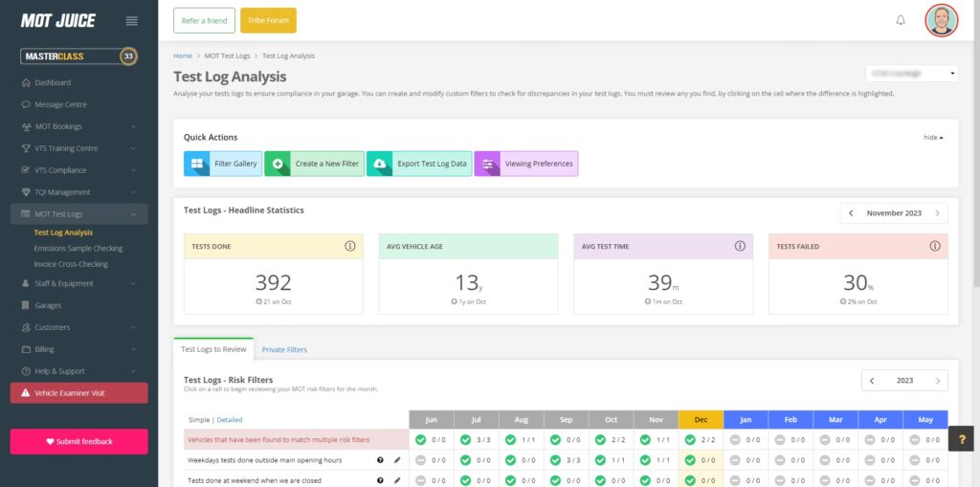
Task: Click the Create a New Filter button
Action: [x=313, y=164]
